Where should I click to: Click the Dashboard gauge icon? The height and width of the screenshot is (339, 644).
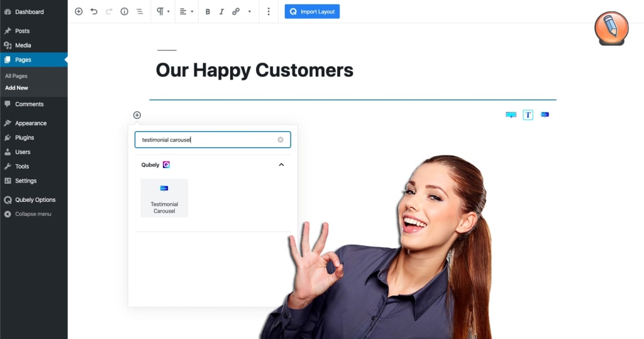click(x=8, y=12)
